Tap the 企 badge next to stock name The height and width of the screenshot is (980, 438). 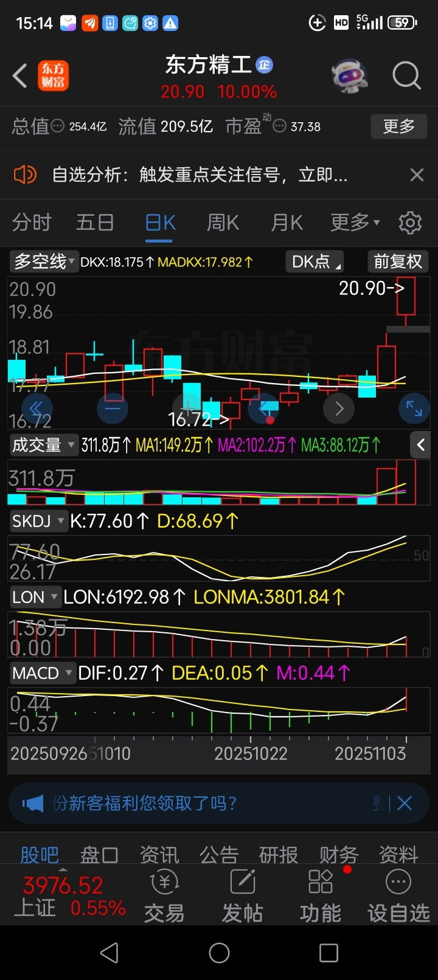(264, 65)
